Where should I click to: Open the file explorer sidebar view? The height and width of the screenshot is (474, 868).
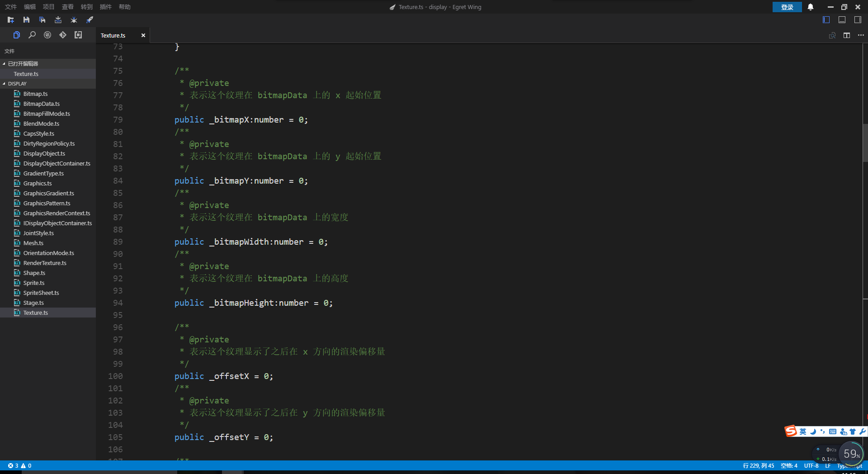(x=17, y=35)
